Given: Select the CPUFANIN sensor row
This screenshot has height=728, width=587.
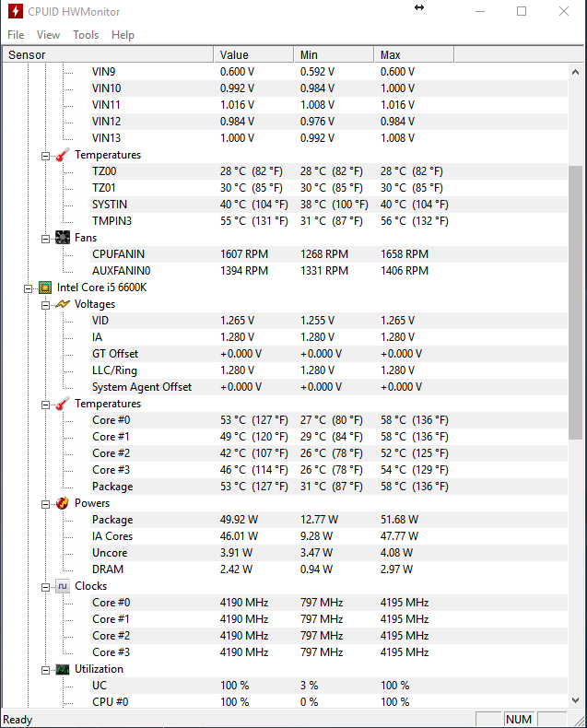Looking at the screenshot, I should (118, 254).
